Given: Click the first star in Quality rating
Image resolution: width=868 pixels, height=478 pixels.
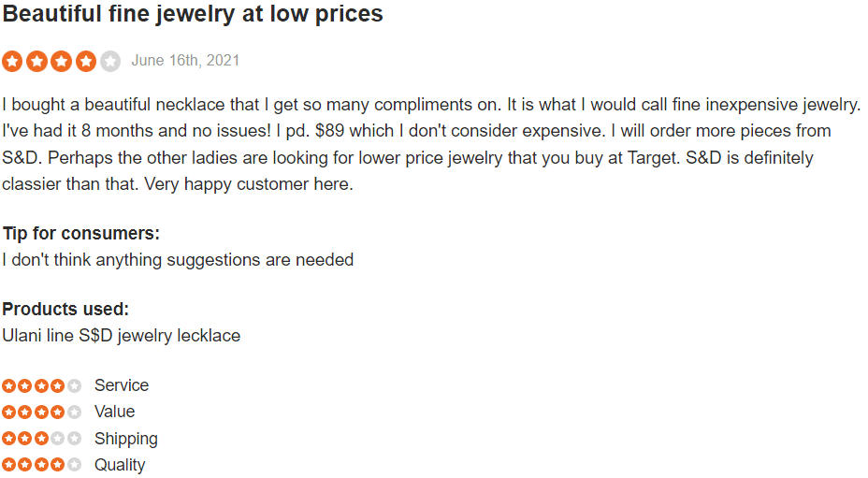Looking at the screenshot, I should pos(8,465).
